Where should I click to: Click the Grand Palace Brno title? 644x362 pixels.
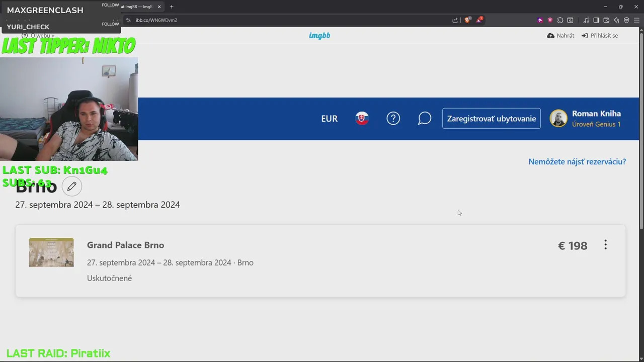[126, 245]
